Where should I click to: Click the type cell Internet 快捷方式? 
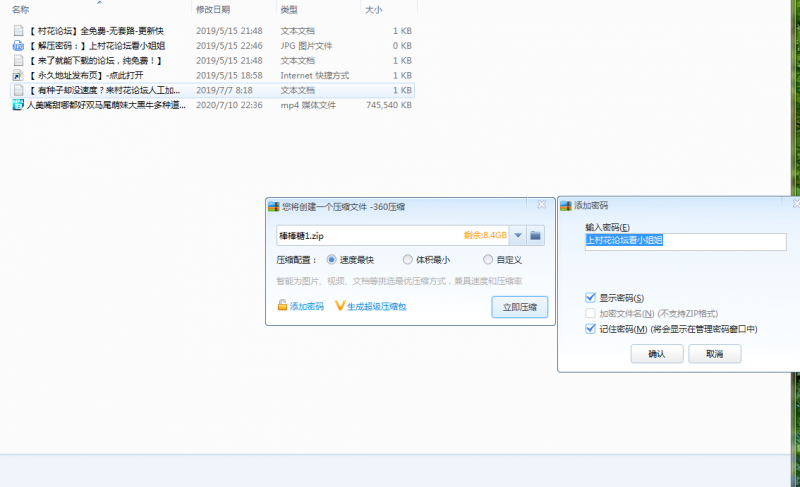(315, 75)
